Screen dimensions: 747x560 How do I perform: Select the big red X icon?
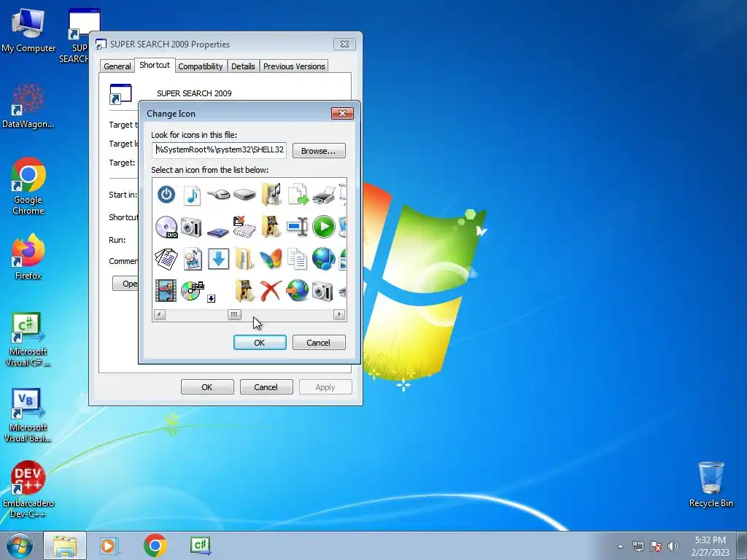click(x=271, y=290)
